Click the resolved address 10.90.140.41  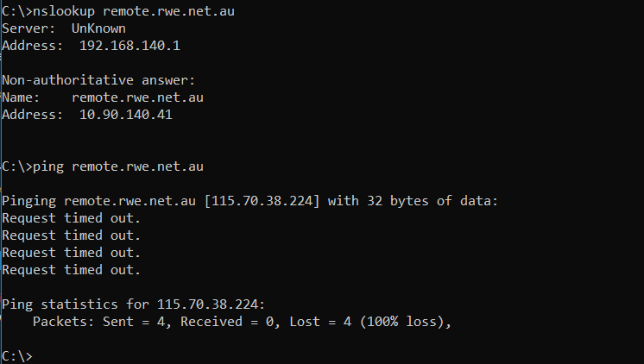[x=126, y=115]
